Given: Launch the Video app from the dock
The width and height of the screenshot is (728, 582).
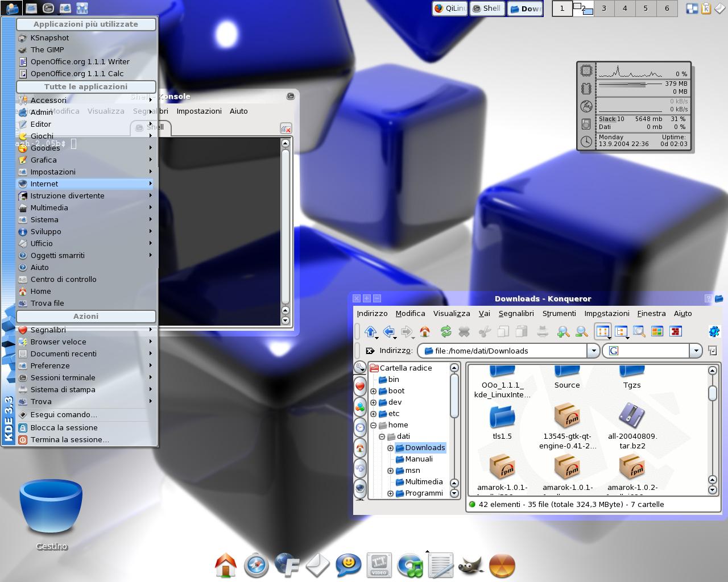Looking at the screenshot, I should click(x=379, y=566).
